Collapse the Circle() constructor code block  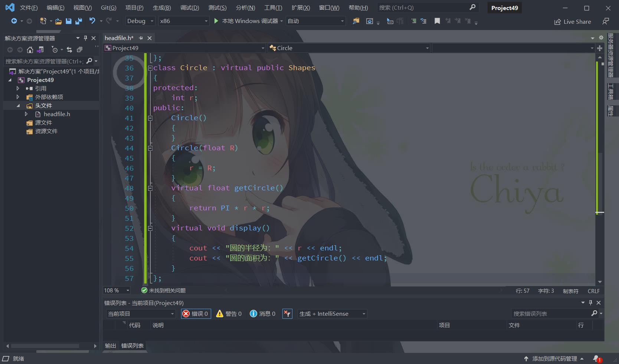[x=150, y=118]
